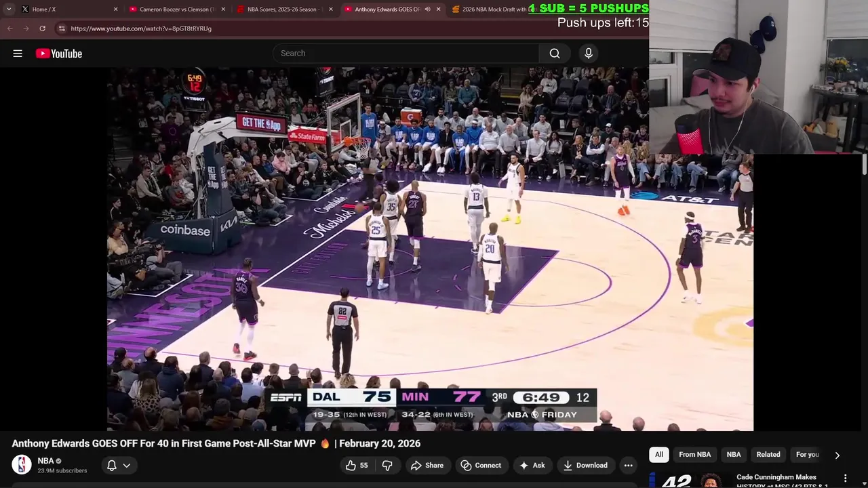Click the video title Anthony Edwards GOES OFF
868x488 pixels.
[x=216, y=443]
